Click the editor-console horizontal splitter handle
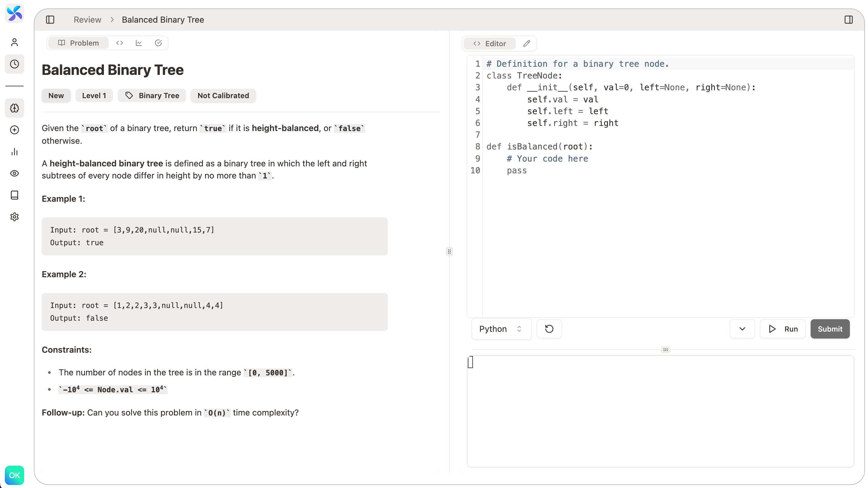This screenshot has height=488, width=868. (x=665, y=349)
